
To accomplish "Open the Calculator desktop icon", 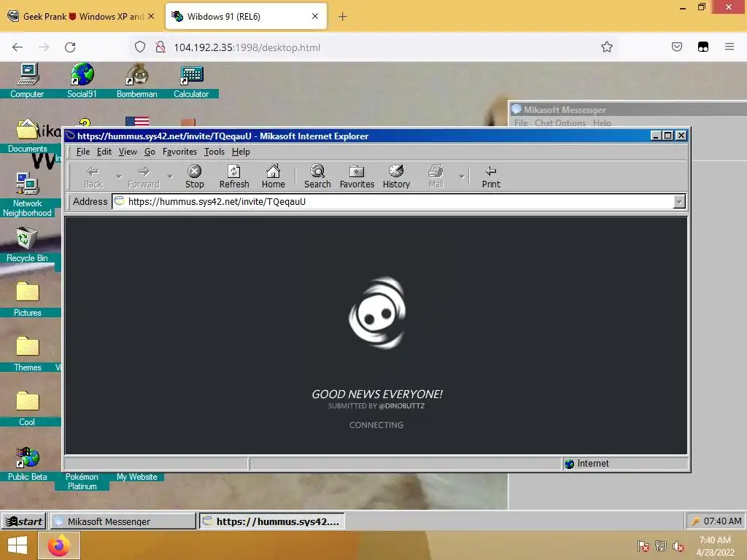I will [191, 80].
